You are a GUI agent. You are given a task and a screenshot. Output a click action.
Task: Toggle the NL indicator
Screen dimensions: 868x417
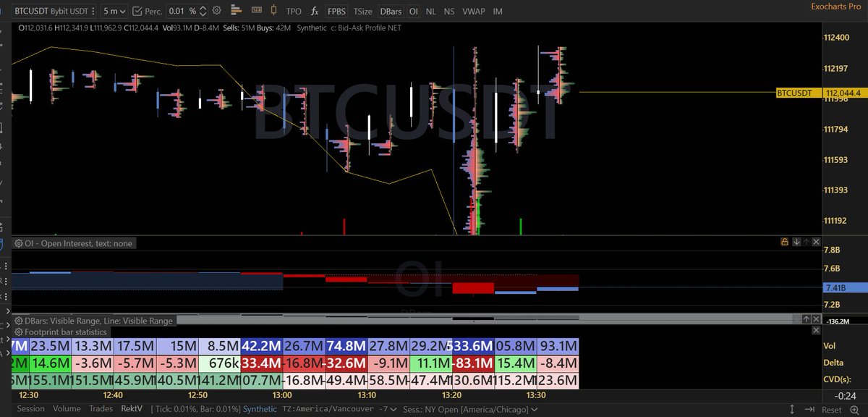[x=431, y=12]
